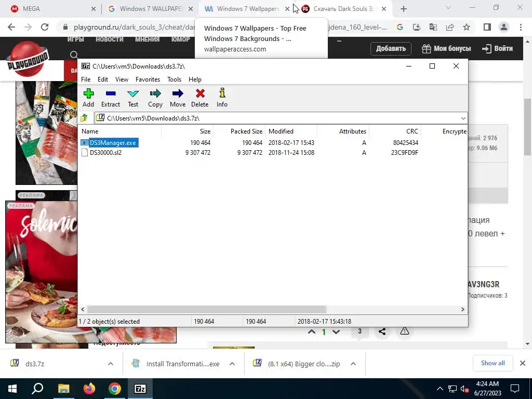Reload the current page in Chrome
The height and width of the screenshot is (399, 532).
point(45,27)
